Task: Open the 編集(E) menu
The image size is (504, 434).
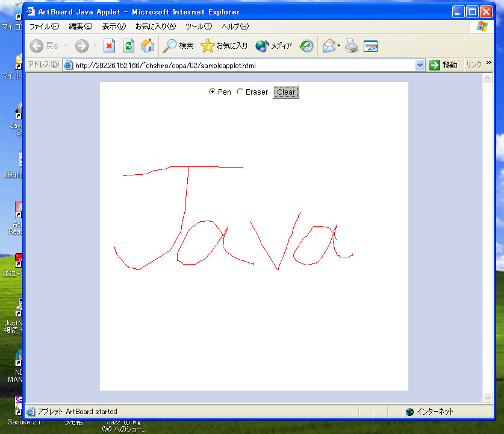Action: tap(81, 27)
